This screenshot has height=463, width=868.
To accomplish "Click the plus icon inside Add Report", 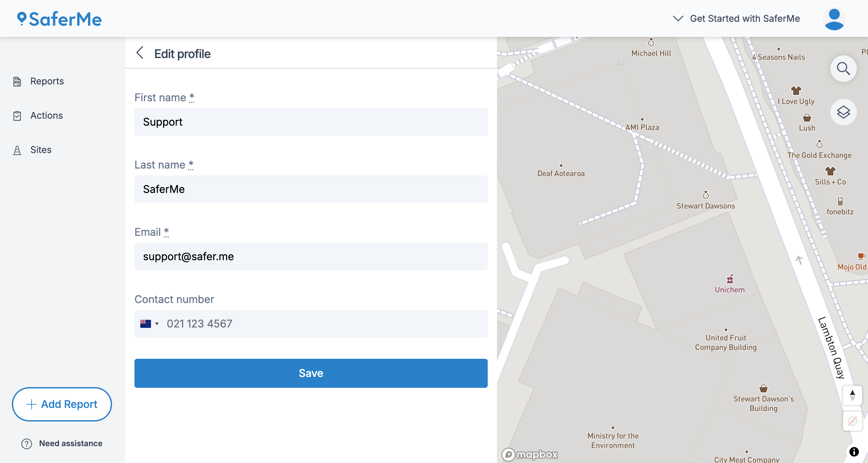I will (31, 404).
